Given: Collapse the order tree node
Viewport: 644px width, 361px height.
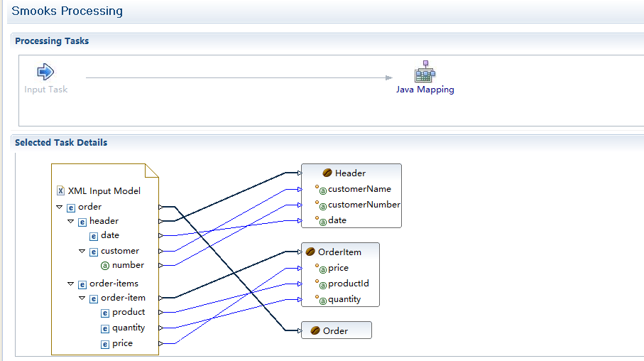Looking at the screenshot, I should click(x=59, y=207).
